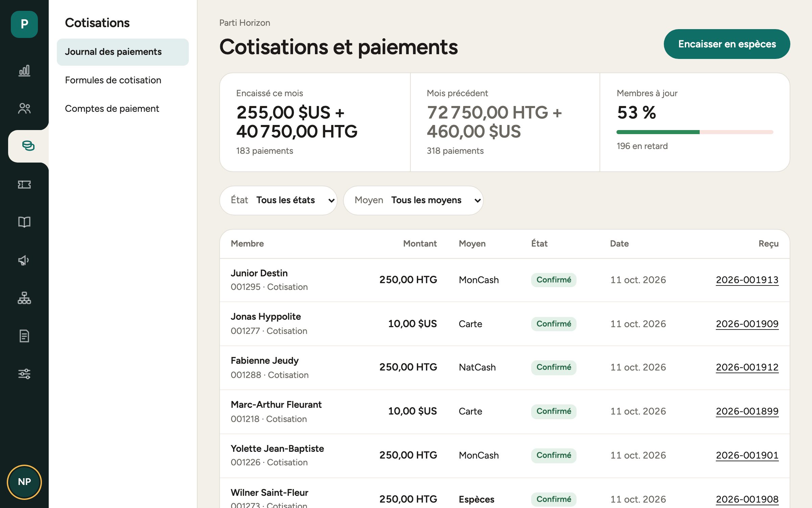Open the megaphone communications icon
Image resolution: width=812 pixels, height=508 pixels.
click(24, 260)
